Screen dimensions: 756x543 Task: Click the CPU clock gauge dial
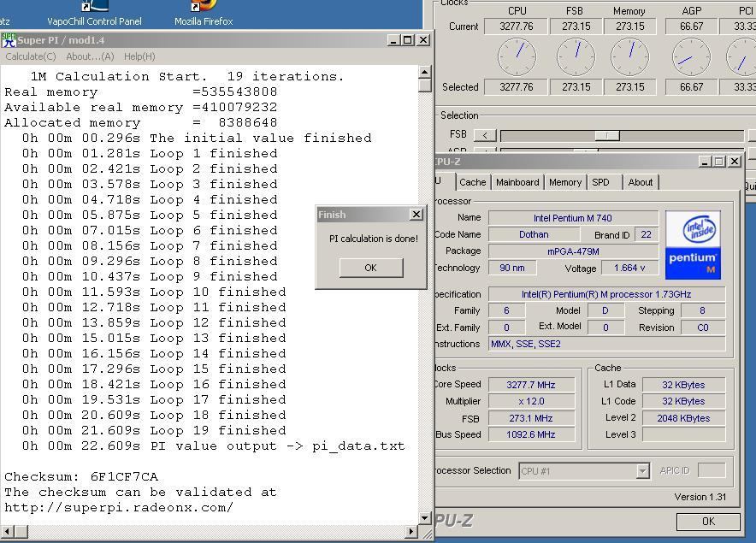tap(517, 56)
